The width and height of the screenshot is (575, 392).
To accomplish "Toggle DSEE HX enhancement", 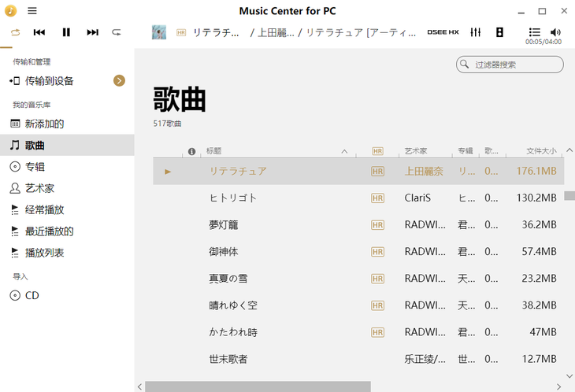I will click(x=443, y=32).
